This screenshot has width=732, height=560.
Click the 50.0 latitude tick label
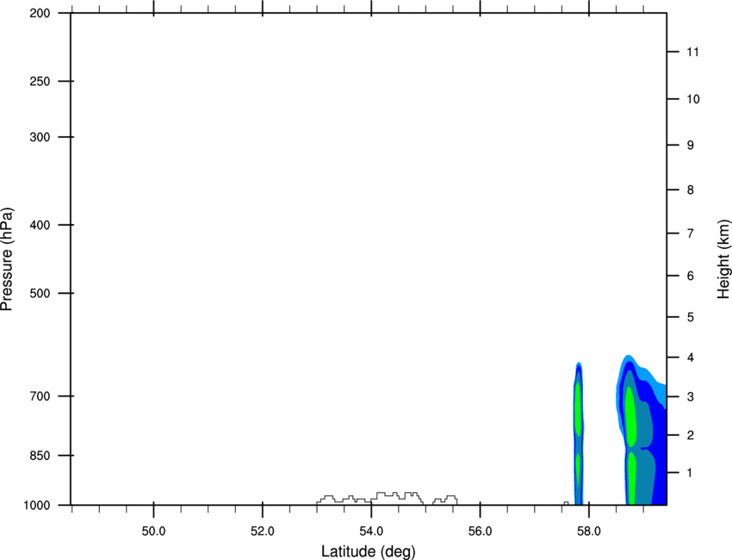click(153, 532)
